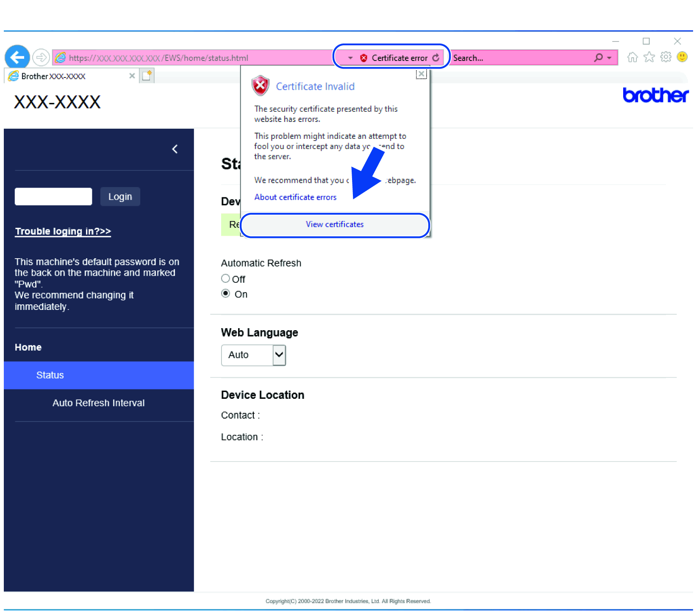The height and width of the screenshot is (616, 699).
Task: Click the refresh icon in address bar
Action: (x=436, y=58)
